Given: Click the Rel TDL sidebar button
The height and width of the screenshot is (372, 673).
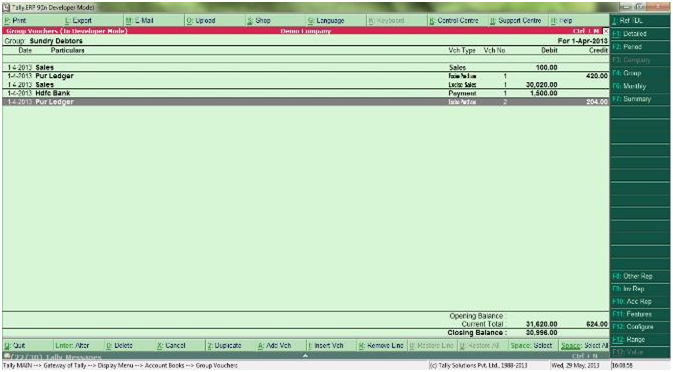Looking at the screenshot, I should tap(640, 21).
